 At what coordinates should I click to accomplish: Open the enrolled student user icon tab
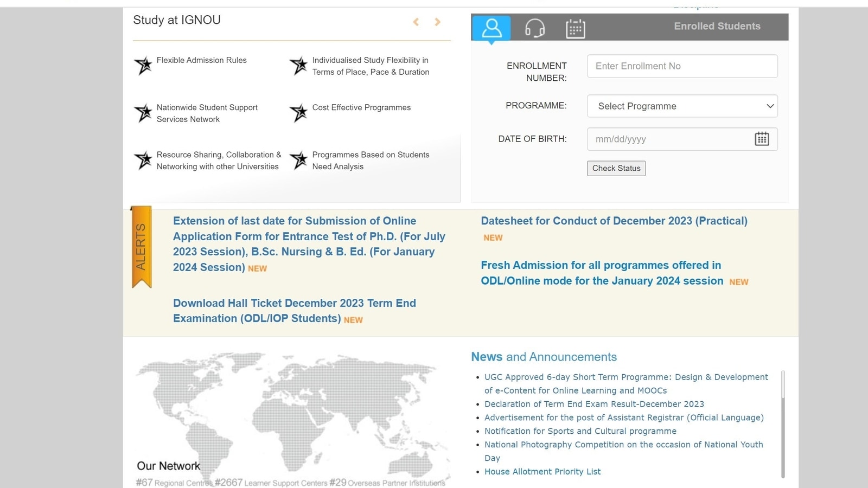pyautogui.click(x=492, y=28)
